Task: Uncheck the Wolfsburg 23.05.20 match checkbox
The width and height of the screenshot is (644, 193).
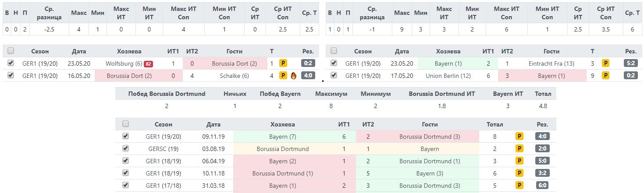Action: (11, 63)
